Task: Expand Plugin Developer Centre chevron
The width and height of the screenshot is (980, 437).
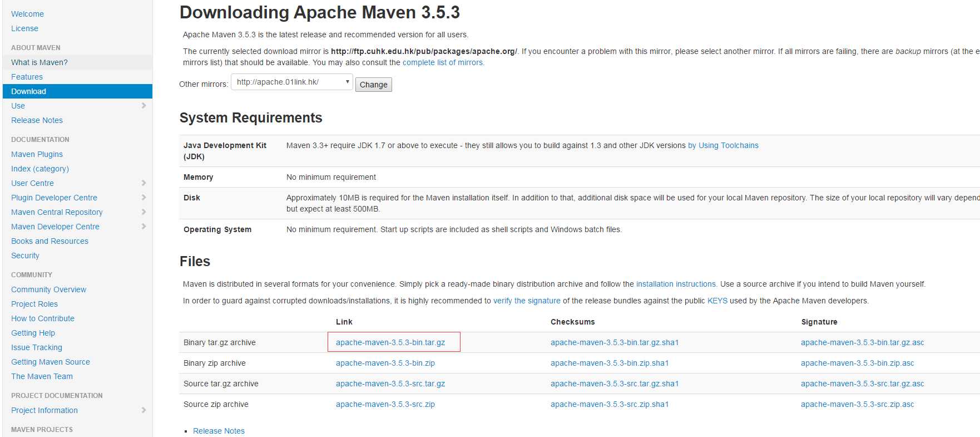Action: (143, 198)
